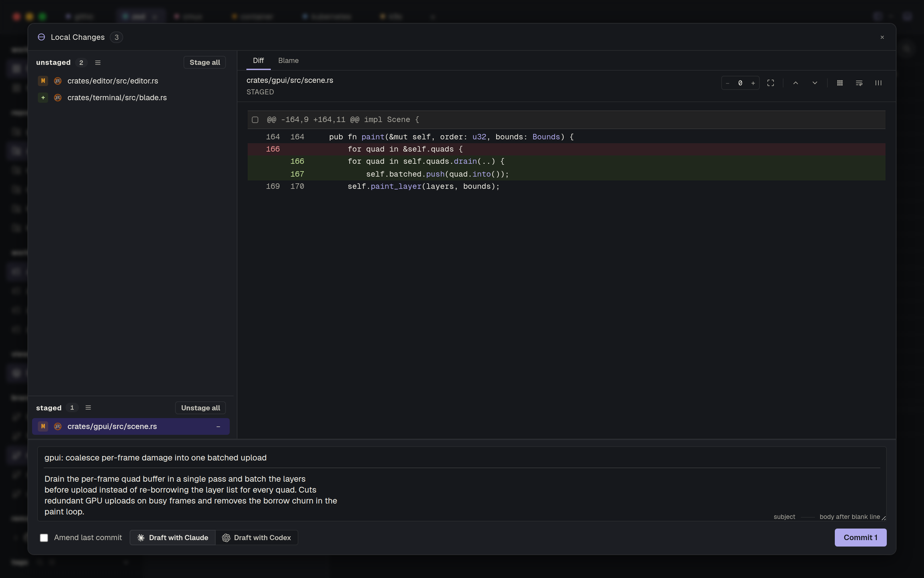Click the STAGED status label
This screenshot has height=578, width=924.
click(260, 92)
